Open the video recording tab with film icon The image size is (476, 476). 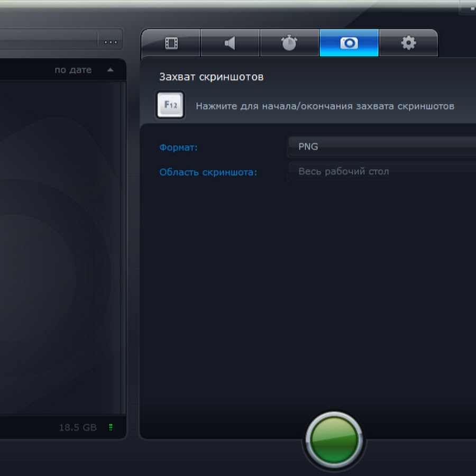tap(171, 43)
